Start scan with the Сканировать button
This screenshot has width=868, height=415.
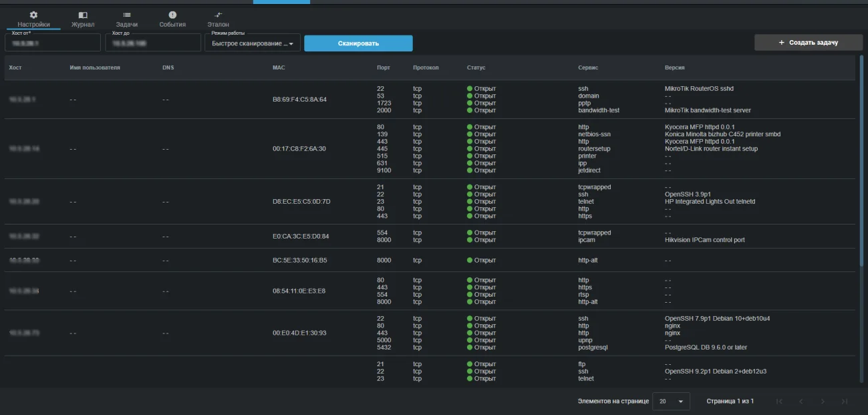pos(358,43)
